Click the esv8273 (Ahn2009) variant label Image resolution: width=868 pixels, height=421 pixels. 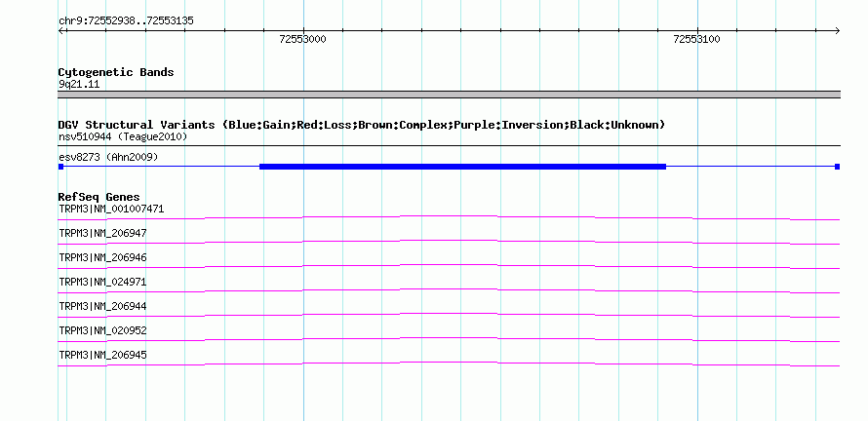pos(108,157)
